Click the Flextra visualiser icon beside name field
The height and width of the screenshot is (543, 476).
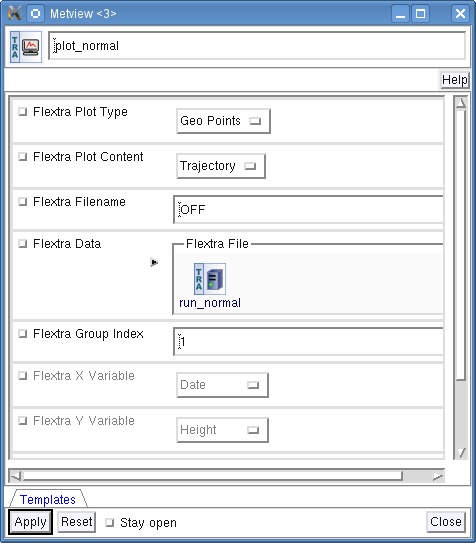(26, 47)
